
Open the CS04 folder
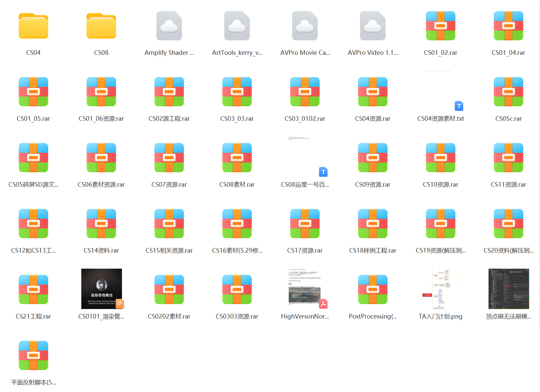tap(33, 26)
